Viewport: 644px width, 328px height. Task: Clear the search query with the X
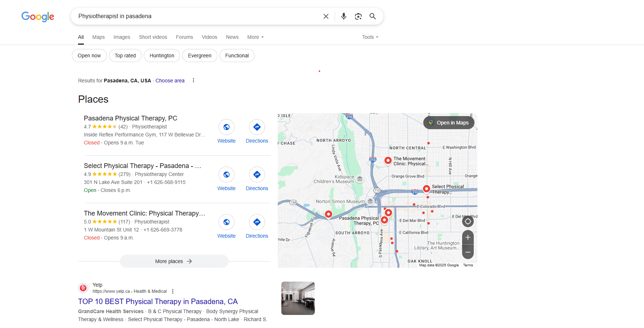pos(326,16)
